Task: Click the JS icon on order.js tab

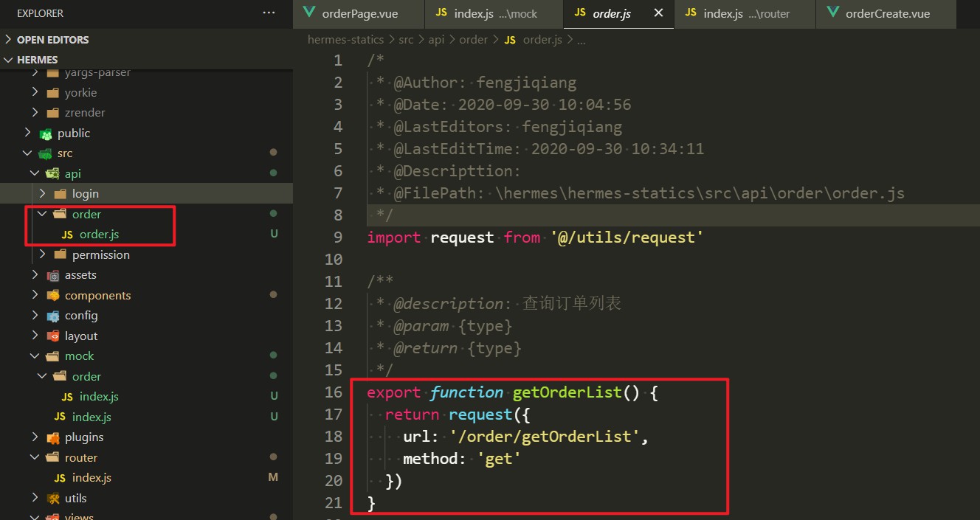Action: tap(579, 13)
